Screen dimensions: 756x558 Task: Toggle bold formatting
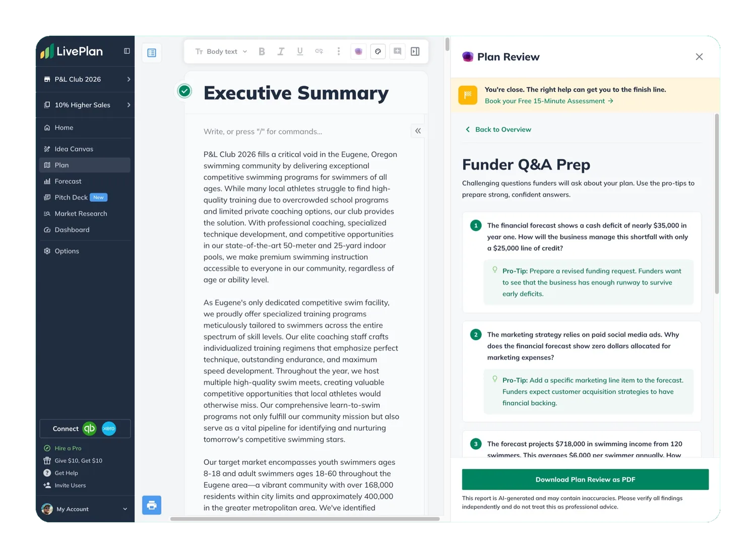(262, 51)
